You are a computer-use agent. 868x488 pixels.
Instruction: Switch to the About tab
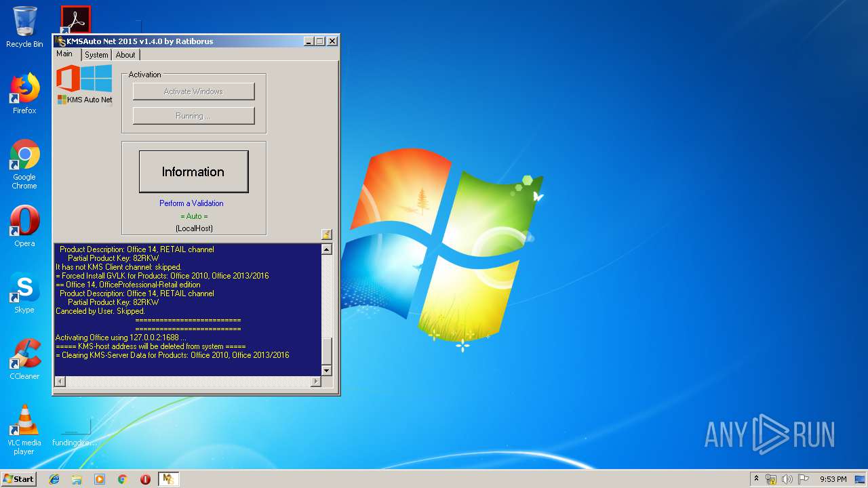125,55
